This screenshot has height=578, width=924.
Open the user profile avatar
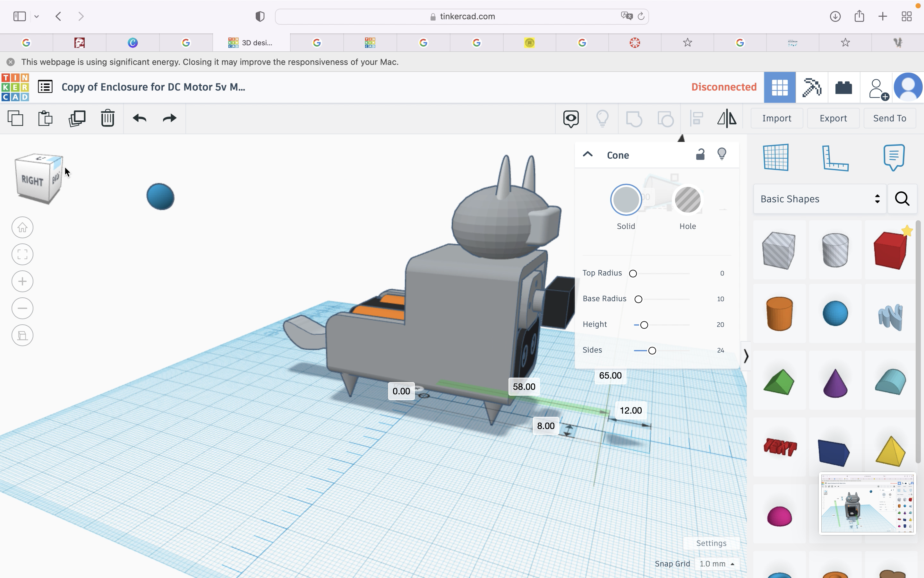908,87
